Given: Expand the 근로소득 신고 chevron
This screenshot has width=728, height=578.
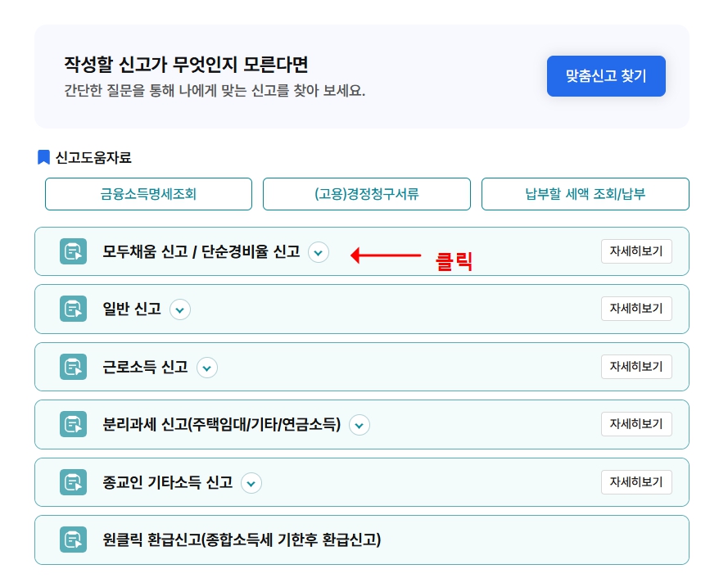Looking at the screenshot, I should coord(207,368).
